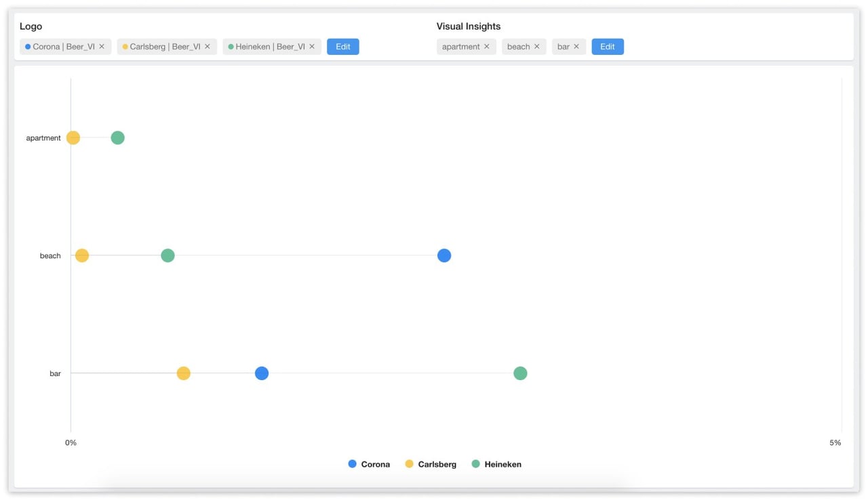Viewport: 868px width, 502px height.
Task: Click the blue dot inside the Corona tag
Action: (26, 46)
